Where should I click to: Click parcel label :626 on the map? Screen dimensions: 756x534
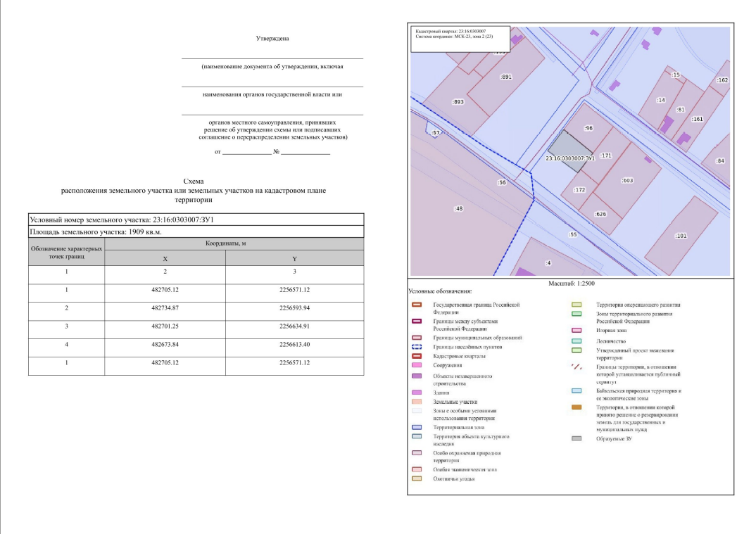pyautogui.click(x=600, y=214)
